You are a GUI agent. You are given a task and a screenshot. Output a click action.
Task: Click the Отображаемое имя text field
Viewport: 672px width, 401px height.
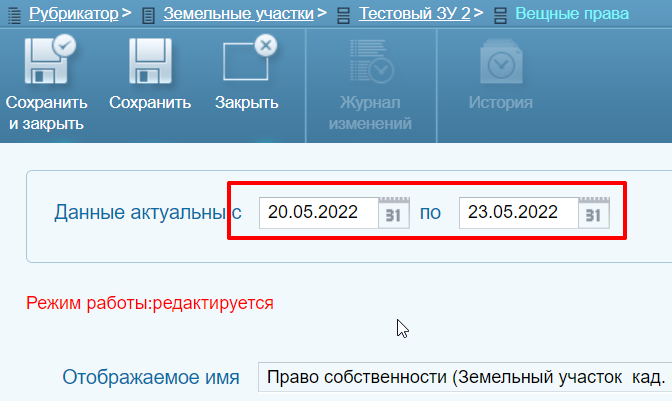pos(465,377)
